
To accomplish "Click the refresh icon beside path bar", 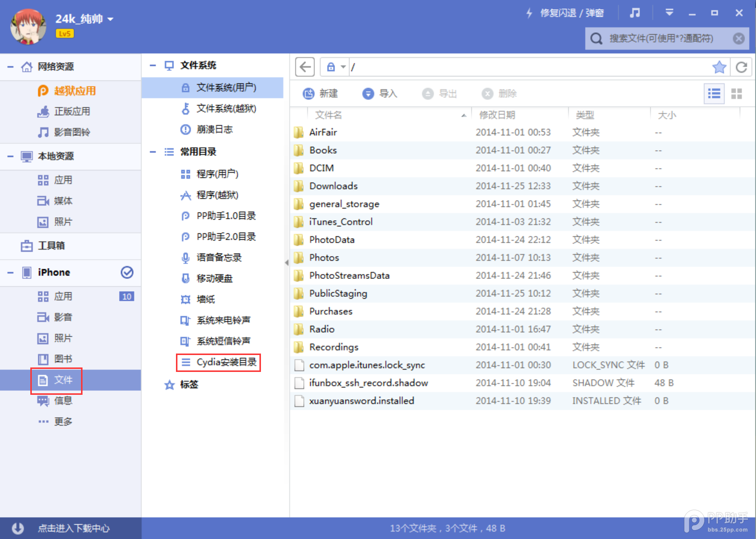I will coord(741,67).
